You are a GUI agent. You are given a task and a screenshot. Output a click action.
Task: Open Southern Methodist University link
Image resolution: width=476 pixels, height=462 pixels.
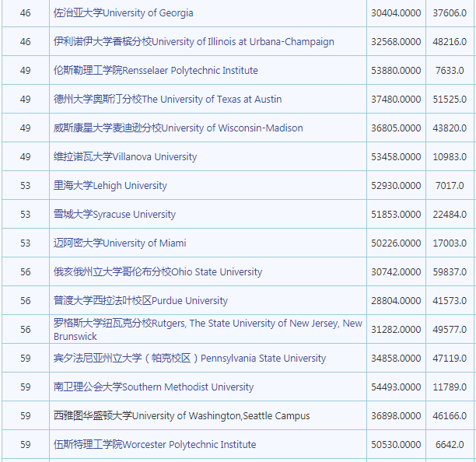pos(153,387)
